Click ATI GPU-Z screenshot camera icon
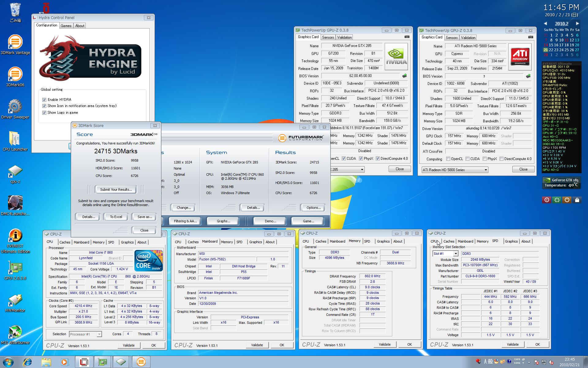Image resolution: width=588 pixels, height=368 pixels. pos(530,37)
